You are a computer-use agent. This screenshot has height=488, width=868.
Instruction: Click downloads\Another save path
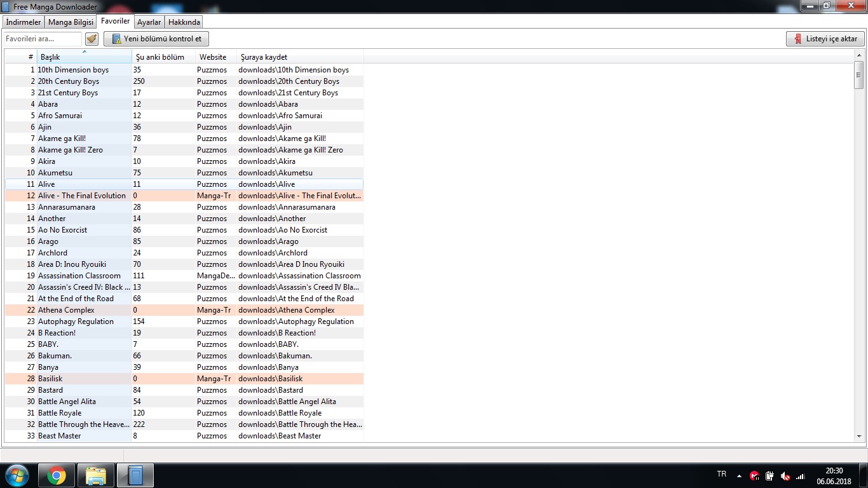272,219
